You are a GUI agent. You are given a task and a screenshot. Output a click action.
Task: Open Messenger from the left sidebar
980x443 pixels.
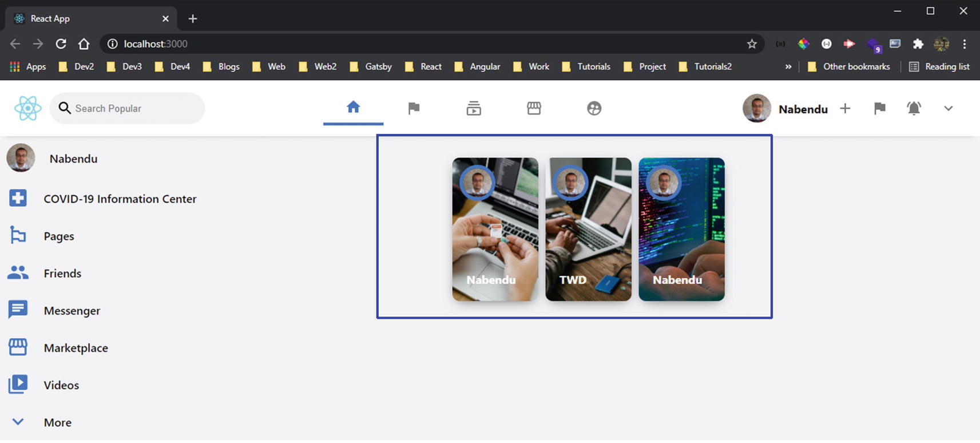(x=72, y=310)
